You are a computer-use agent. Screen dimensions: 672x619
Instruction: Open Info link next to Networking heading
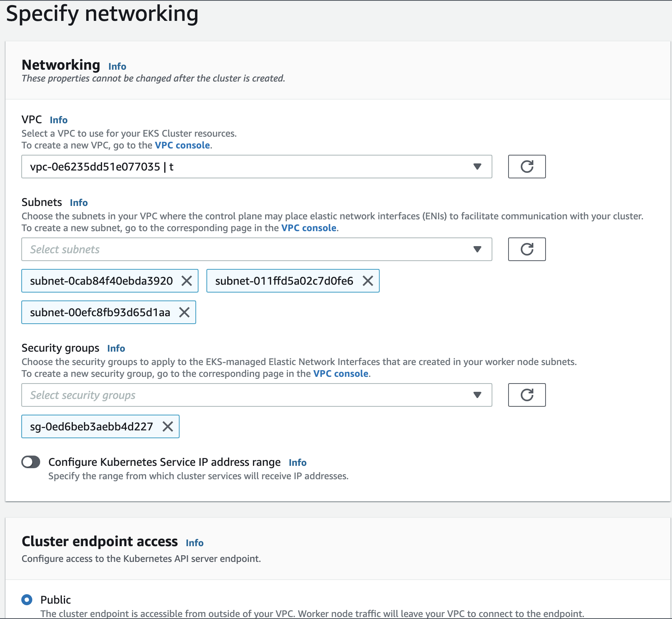pyautogui.click(x=117, y=67)
